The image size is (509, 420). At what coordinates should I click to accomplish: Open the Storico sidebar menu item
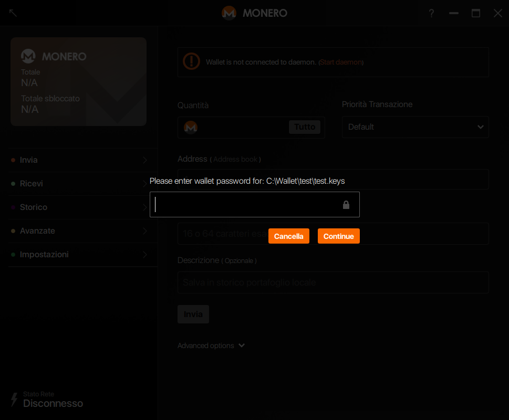[83, 207]
